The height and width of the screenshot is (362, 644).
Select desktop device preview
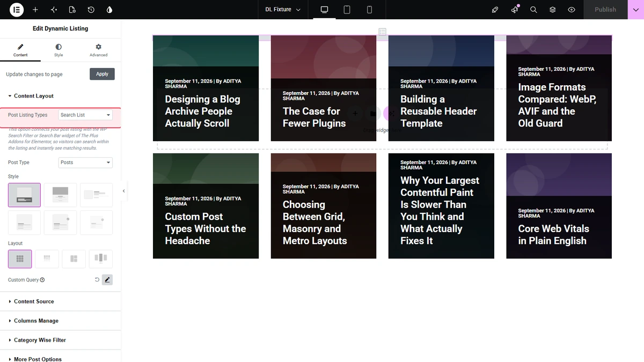click(324, 10)
